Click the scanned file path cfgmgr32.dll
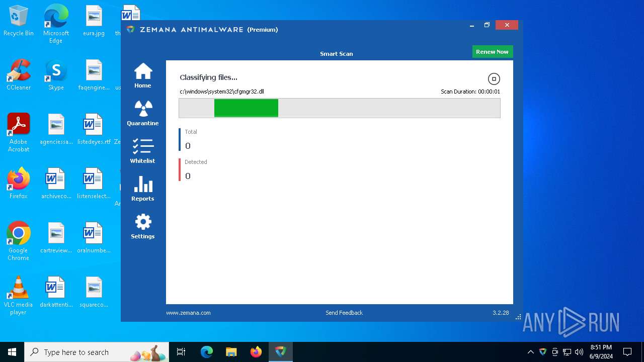Screen dimensions: 644x362 (222, 92)
